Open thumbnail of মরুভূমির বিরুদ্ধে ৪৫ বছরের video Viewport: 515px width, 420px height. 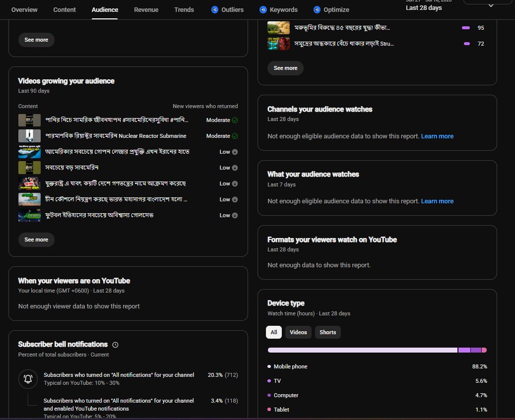pyautogui.click(x=278, y=28)
